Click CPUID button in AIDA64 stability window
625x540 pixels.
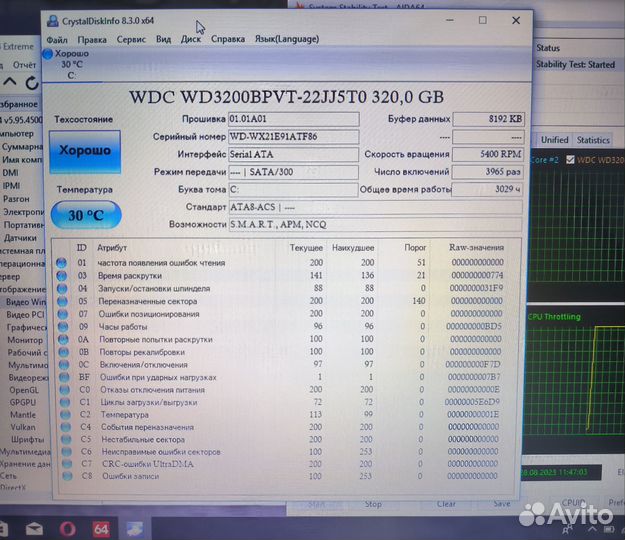573,503
